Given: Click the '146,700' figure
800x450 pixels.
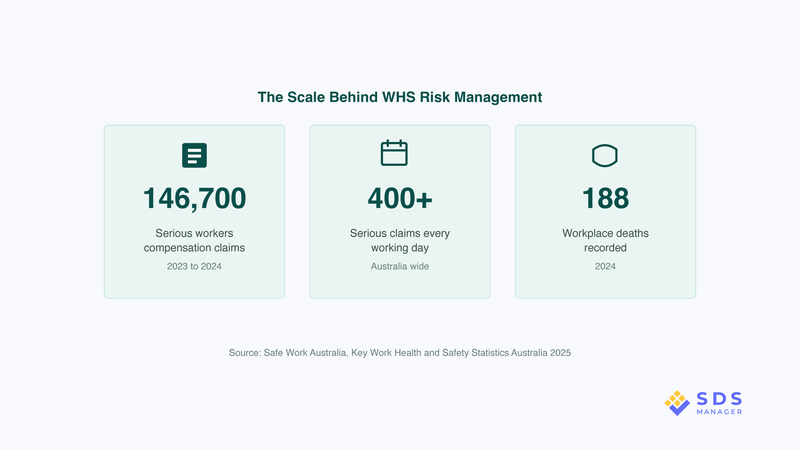Looking at the screenshot, I should pyautogui.click(x=194, y=198).
